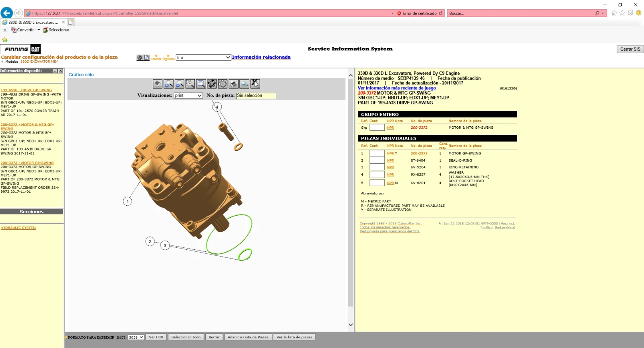The width and height of the screenshot is (644, 348).
Task: Click the printer icon in graphic toolbar
Action: tap(233, 84)
